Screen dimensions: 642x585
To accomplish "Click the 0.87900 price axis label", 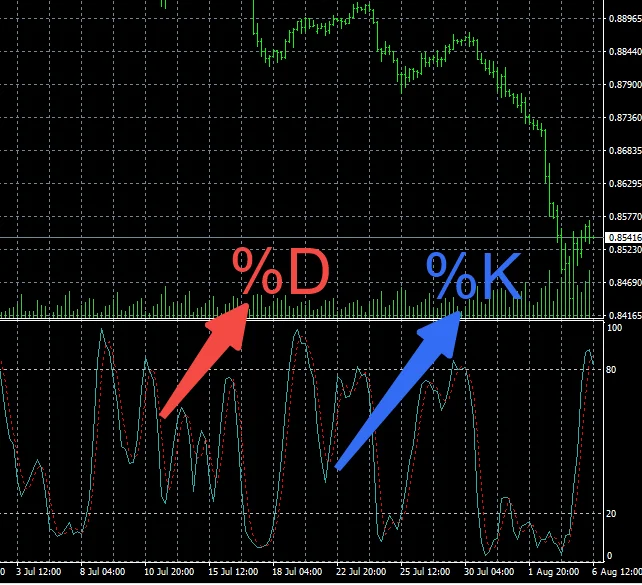I will point(625,85).
